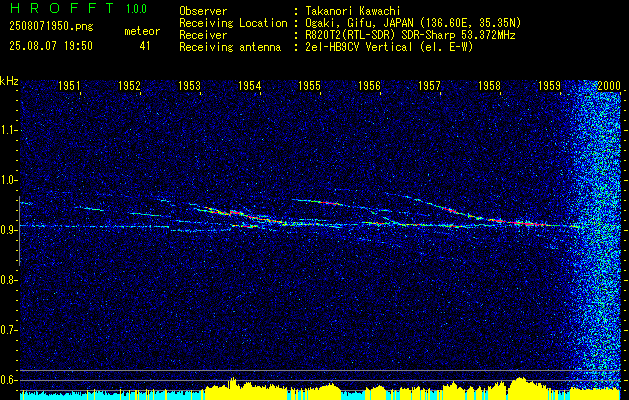Viewport: 629px width, 400px height.
Task: Click the 1952 time axis marker
Action: click(129, 85)
